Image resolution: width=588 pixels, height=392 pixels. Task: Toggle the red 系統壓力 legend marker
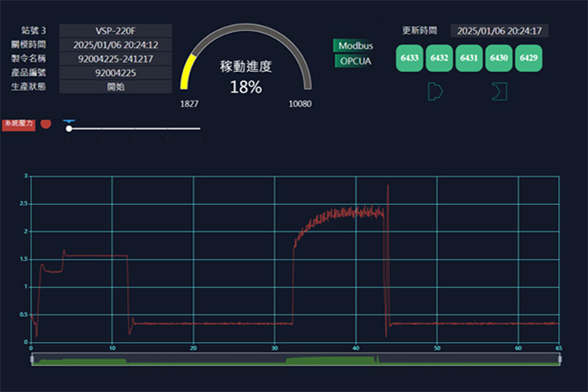[45, 124]
